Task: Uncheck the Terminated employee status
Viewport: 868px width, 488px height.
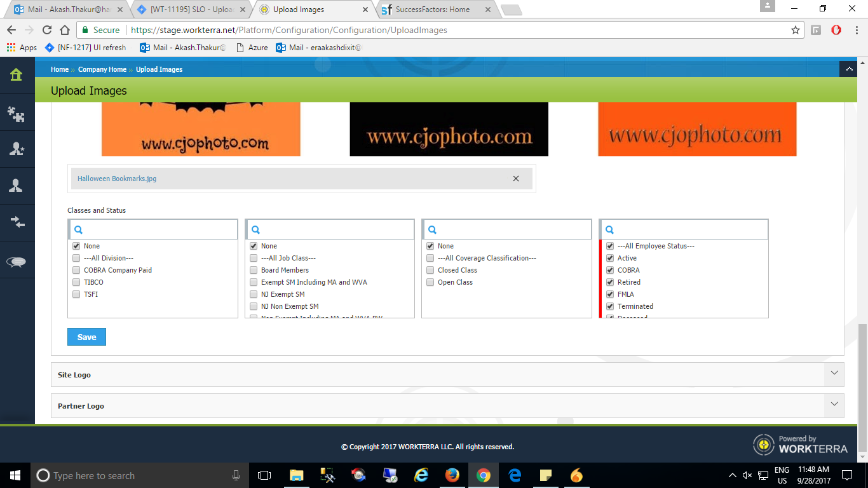Action: click(610, 306)
